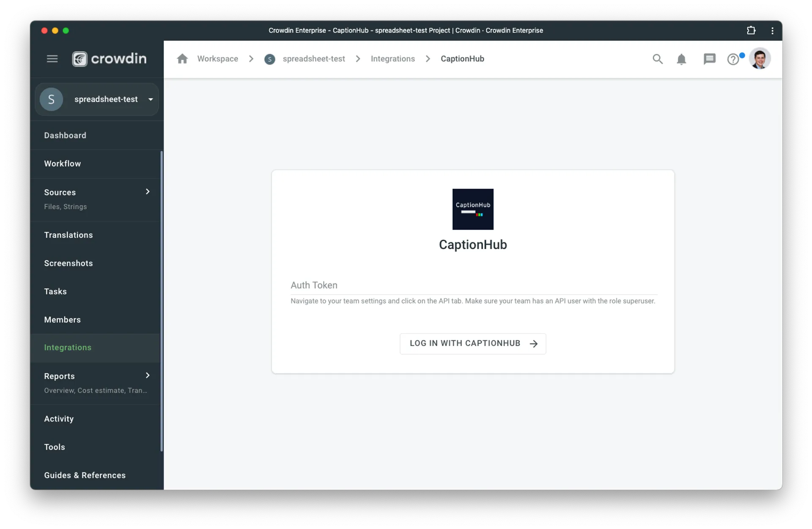Open the three-dot window menu

coord(772,30)
